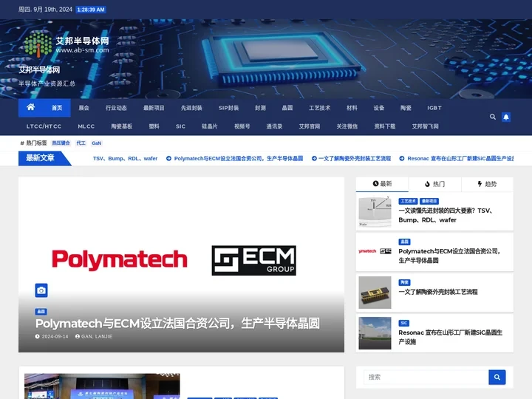Select 最新项目 in the navigation
Screen dimensions: 532x399
tap(154, 108)
